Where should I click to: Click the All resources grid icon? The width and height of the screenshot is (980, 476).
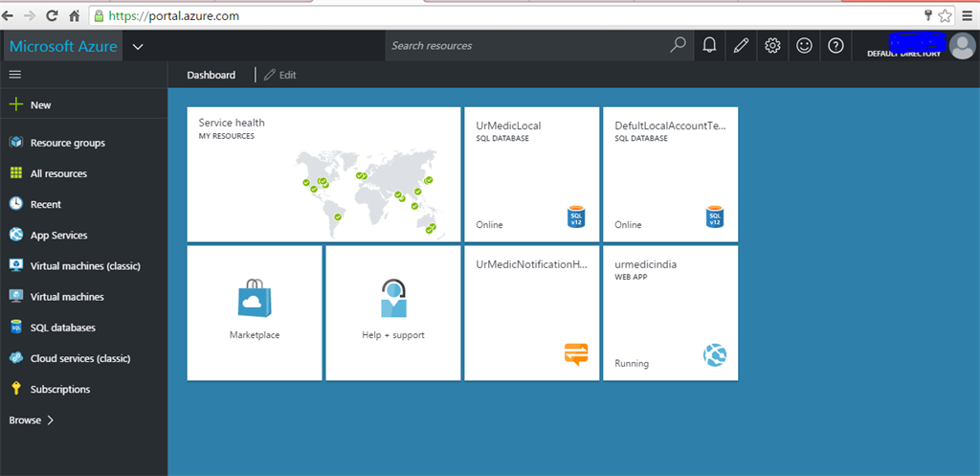17,173
